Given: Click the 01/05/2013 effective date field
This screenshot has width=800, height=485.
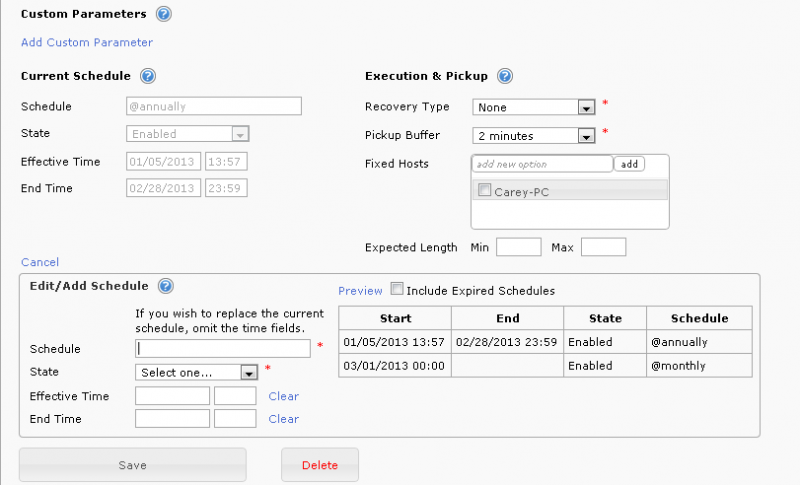Looking at the screenshot, I should tap(163, 162).
